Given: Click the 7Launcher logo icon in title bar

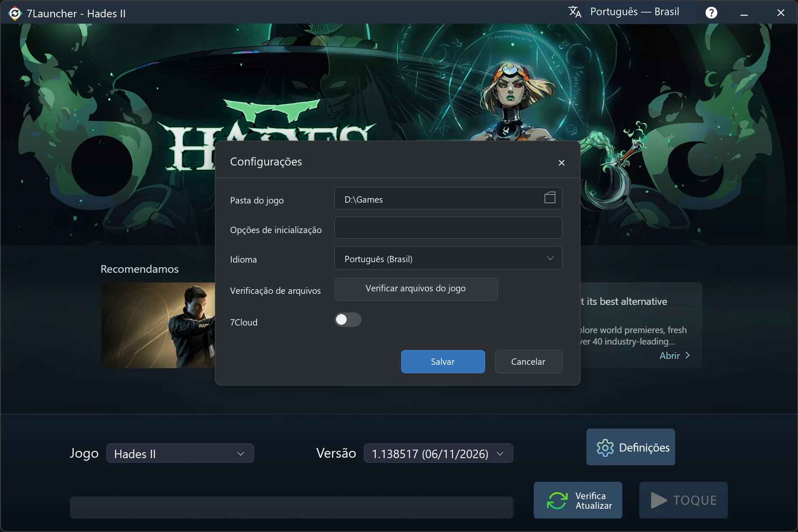Looking at the screenshot, I should (15, 14).
